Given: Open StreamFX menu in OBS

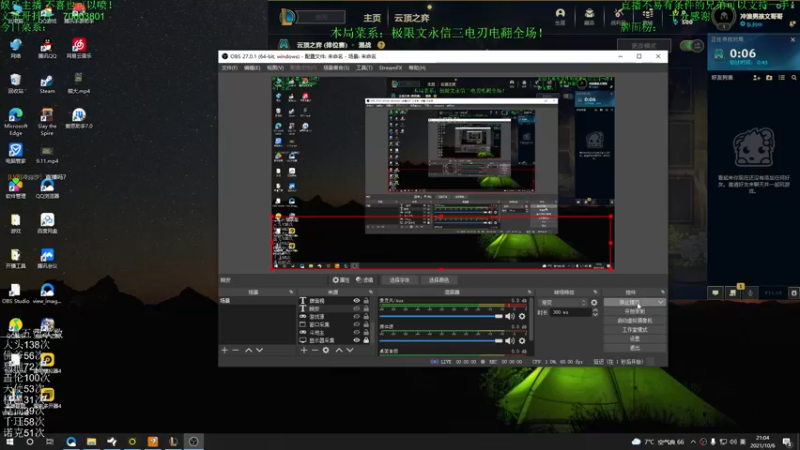Looking at the screenshot, I should tap(391, 68).
